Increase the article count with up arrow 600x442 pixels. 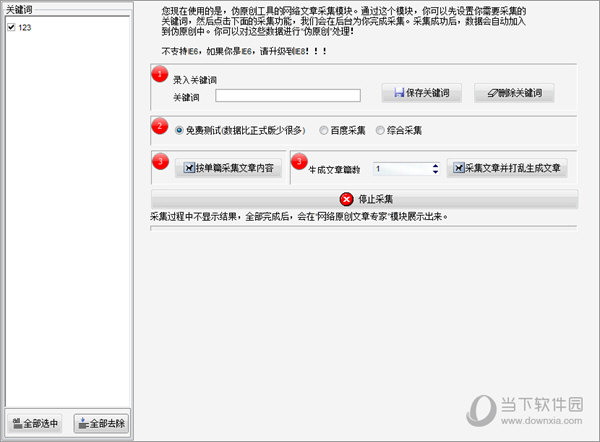[435, 165]
